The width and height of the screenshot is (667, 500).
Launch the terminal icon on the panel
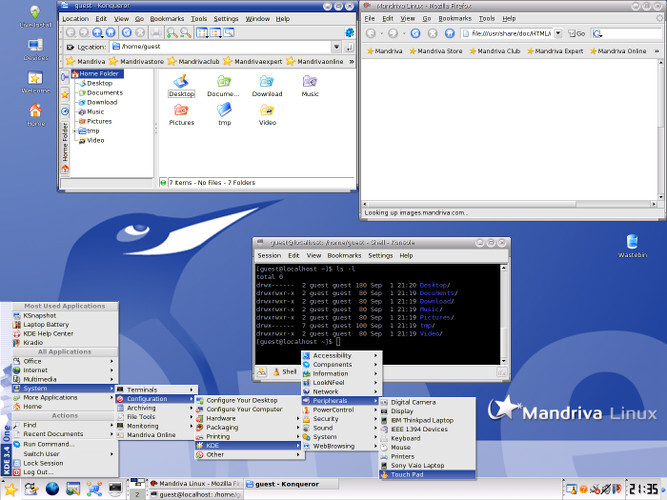[115, 489]
